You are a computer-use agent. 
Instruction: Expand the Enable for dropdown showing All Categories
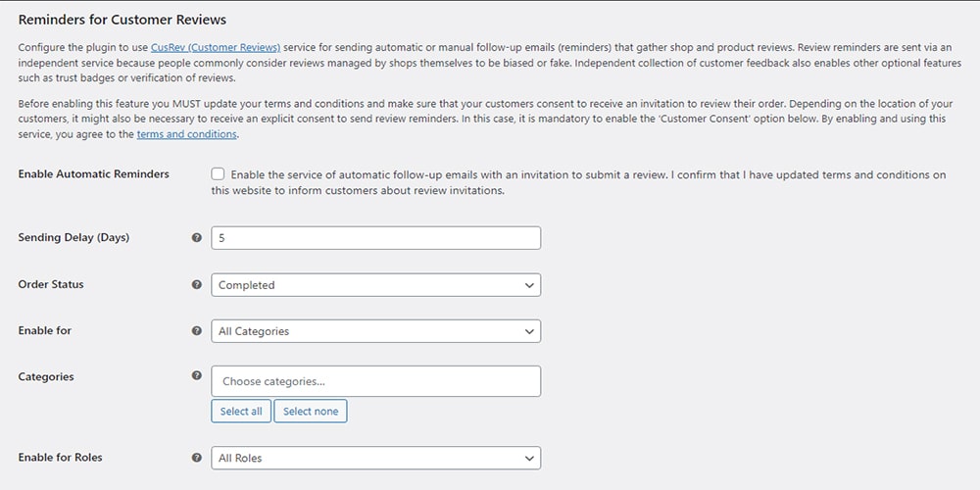coord(375,331)
